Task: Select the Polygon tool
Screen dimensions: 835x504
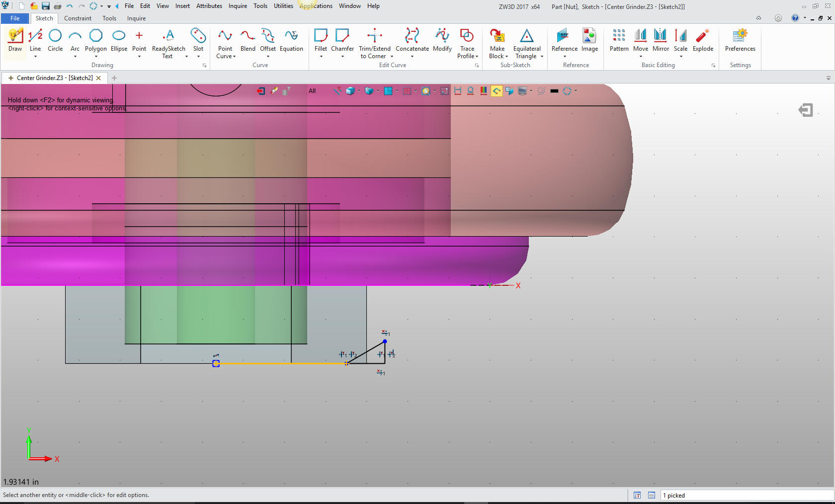Action: (95, 40)
